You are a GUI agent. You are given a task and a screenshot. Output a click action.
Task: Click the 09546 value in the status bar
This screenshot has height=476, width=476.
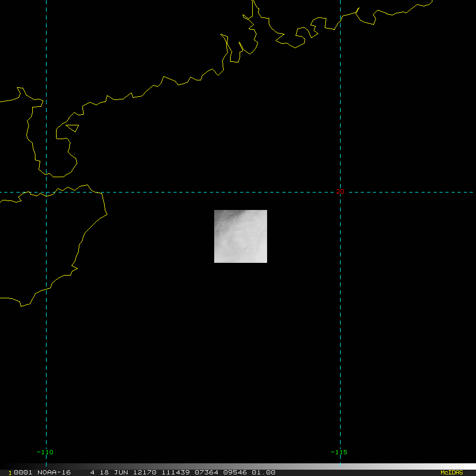(235, 472)
